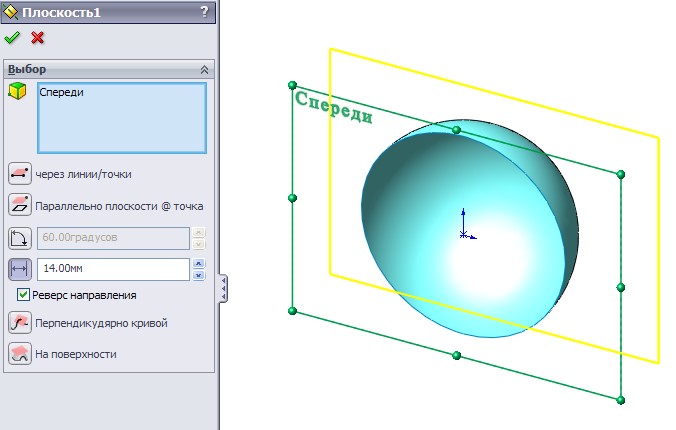Increase angle with up spinner arrow

click(x=198, y=232)
